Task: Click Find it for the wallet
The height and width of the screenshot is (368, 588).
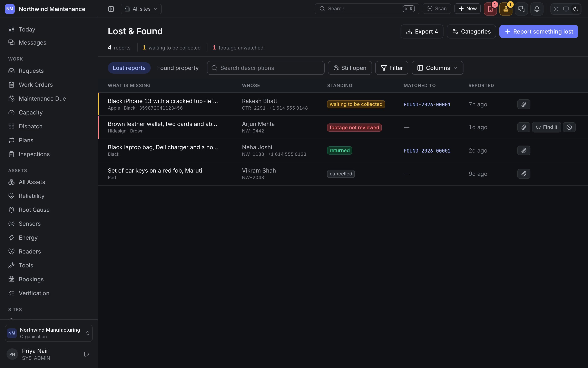Action: (546, 127)
